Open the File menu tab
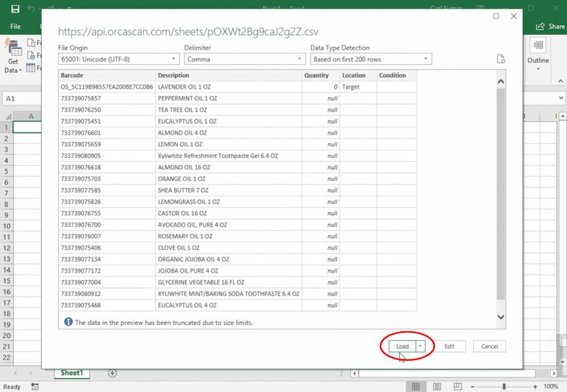Screen dimensions: 567x392 15,27
